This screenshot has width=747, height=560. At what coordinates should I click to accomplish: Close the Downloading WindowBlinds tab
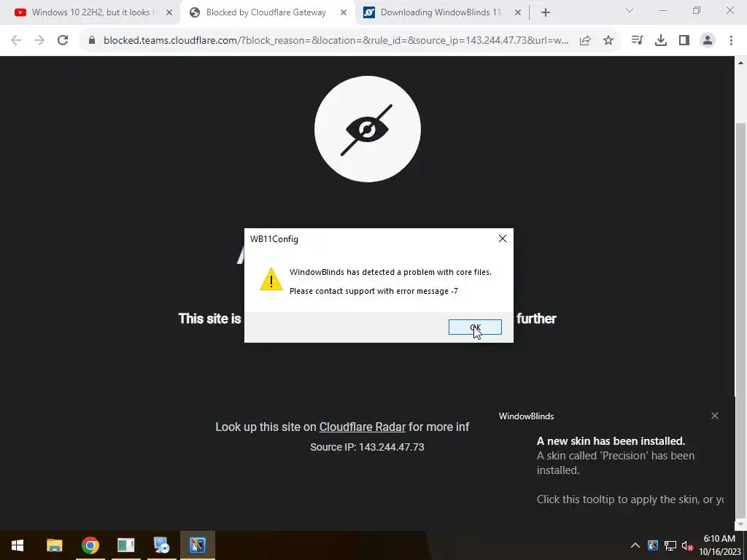pos(518,13)
